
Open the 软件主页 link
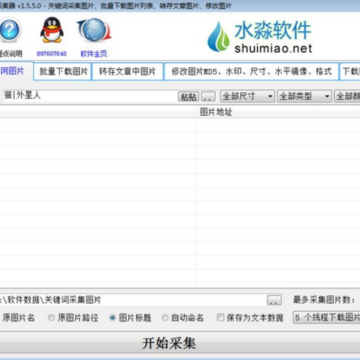(x=94, y=54)
